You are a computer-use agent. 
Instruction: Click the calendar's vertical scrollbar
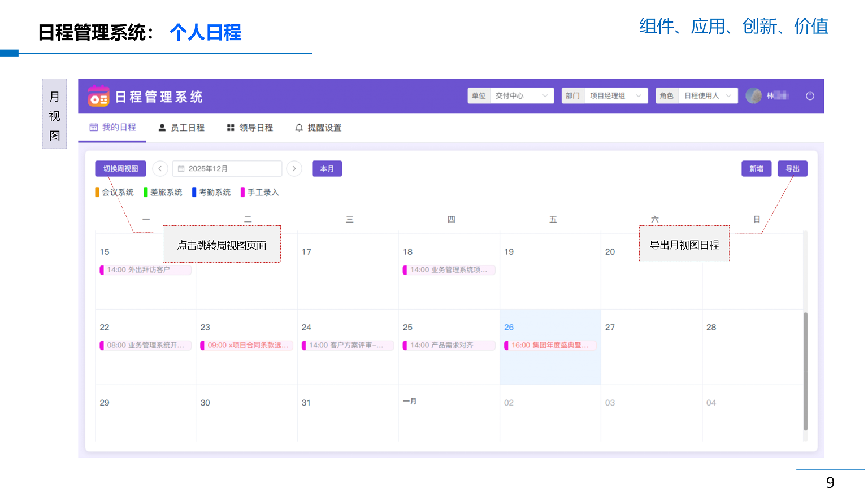[805, 370]
